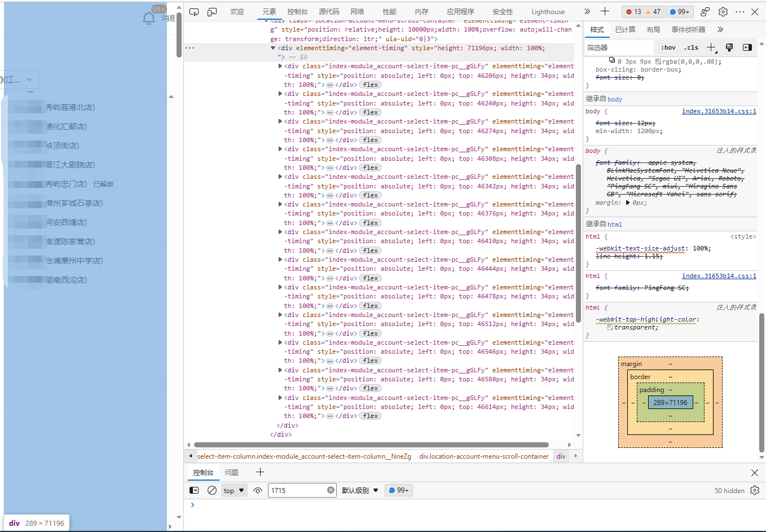Select the 合浦廉州中学店) store row

pos(85,261)
